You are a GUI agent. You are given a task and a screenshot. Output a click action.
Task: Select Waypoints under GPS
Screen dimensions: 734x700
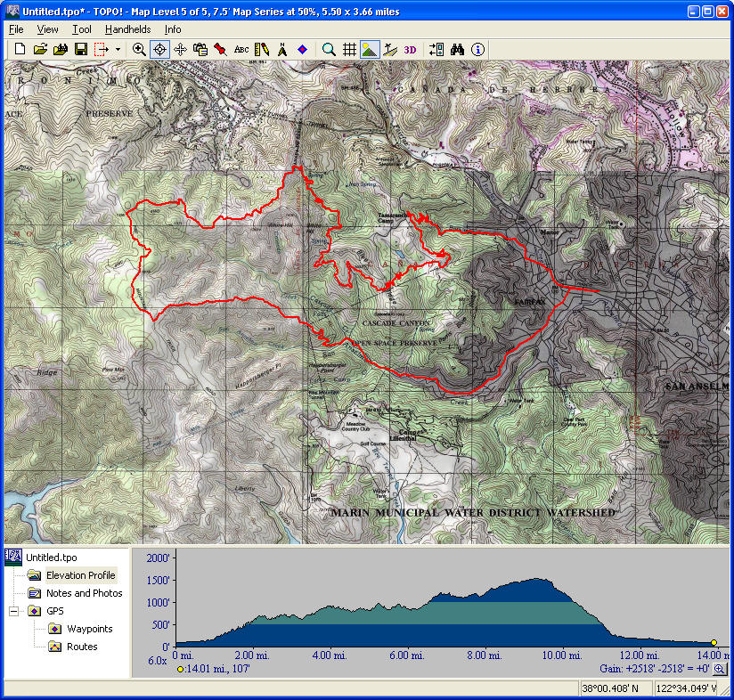click(89, 629)
